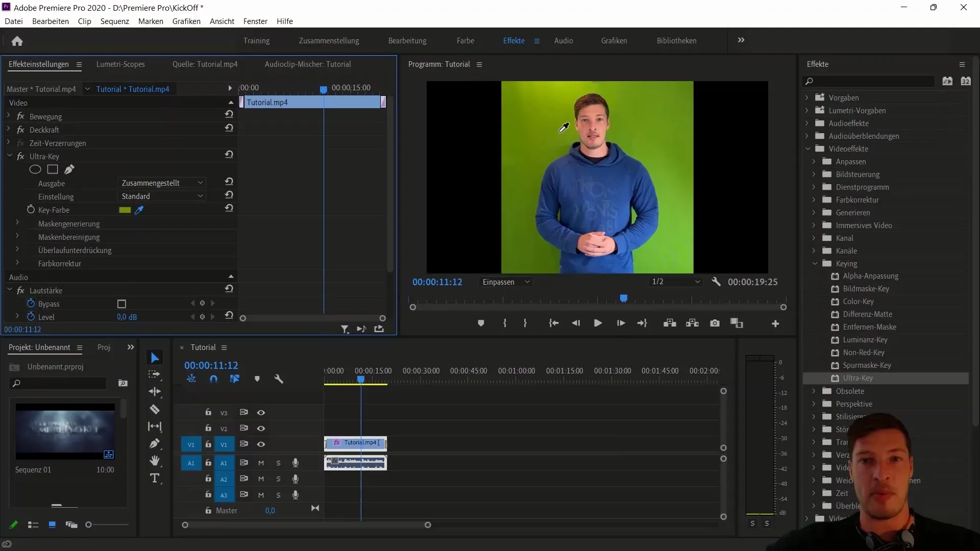Select the Hand tool
This screenshot has width=980, height=551.
155,461
